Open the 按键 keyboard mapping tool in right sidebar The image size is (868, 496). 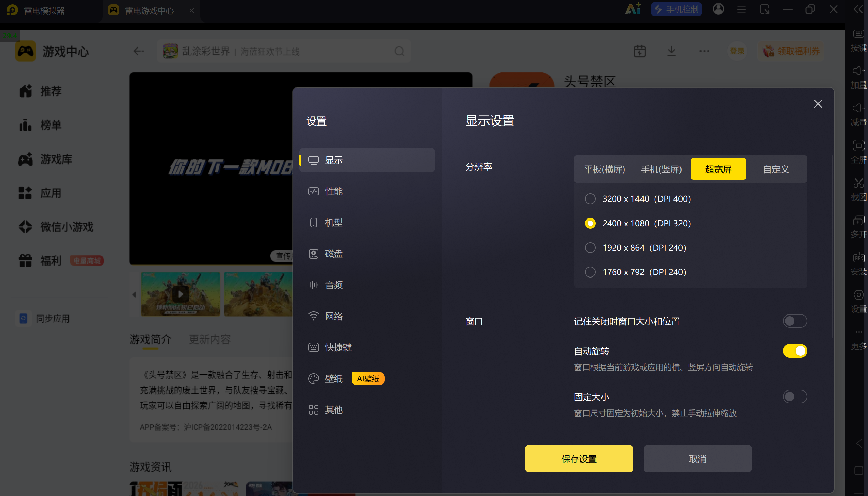coord(858,33)
